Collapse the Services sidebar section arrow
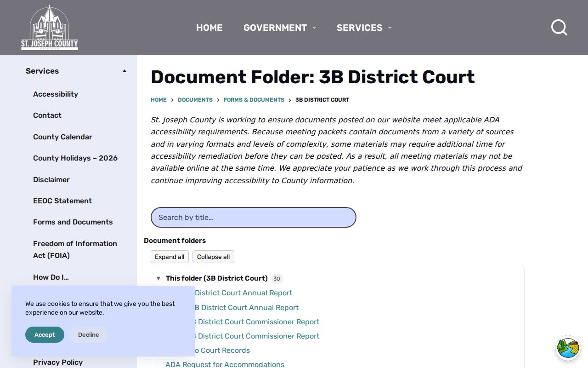The width and height of the screenshot is (588, 368). click(124, 71)
